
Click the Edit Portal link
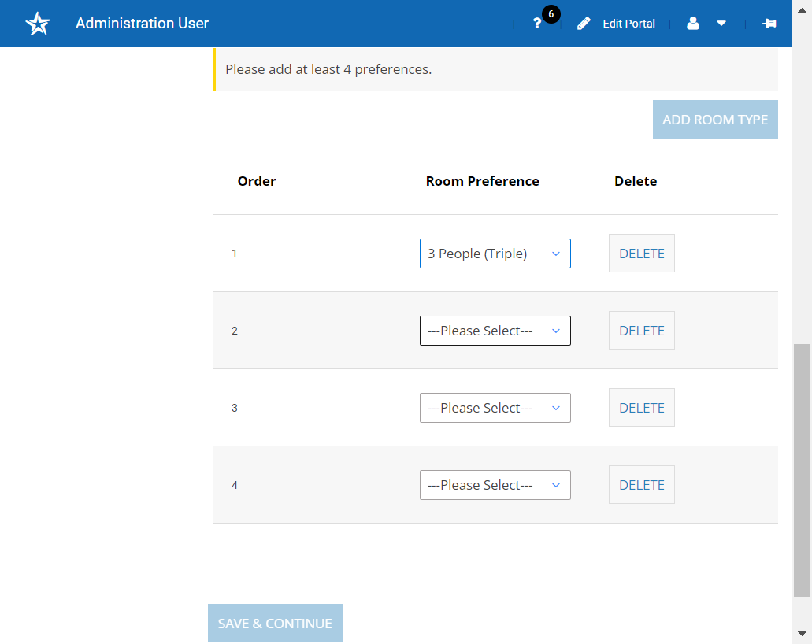pos(628,24)
